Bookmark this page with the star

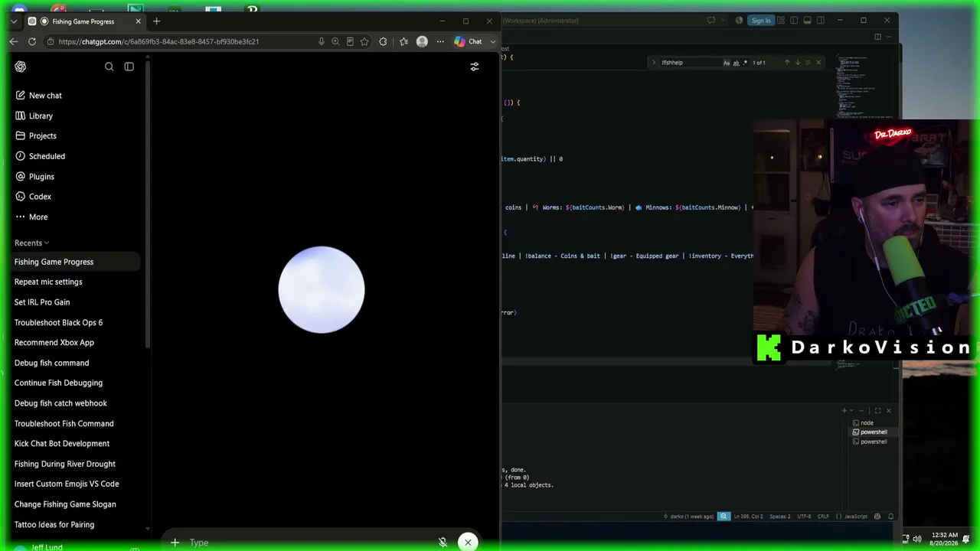[x=364, y=41]
